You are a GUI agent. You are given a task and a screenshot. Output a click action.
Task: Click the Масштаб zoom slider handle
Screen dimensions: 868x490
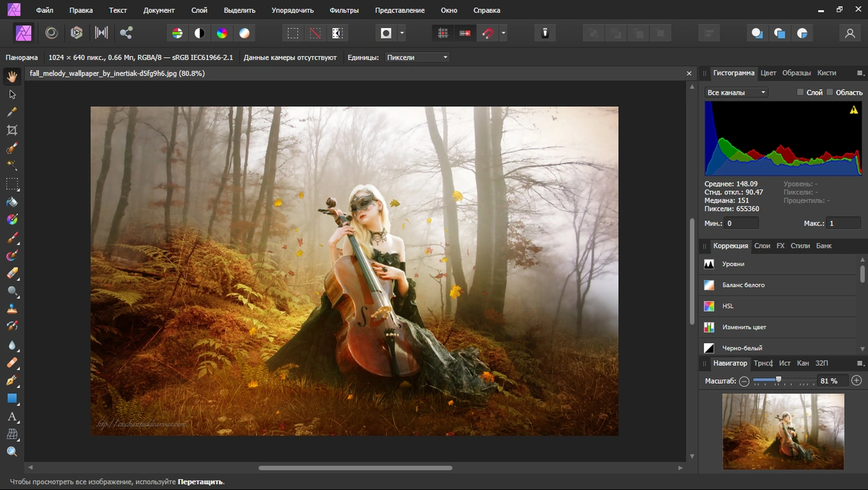click(x=778, y=379)
